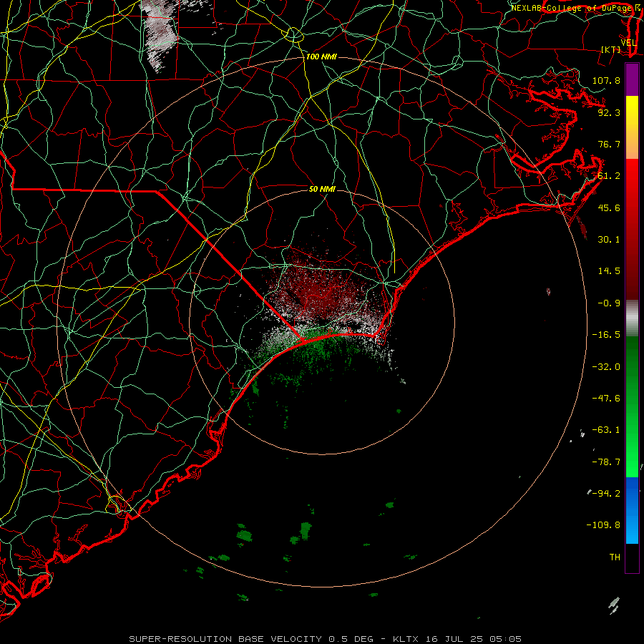Select the 107.8 velocity scale value
The width and height of the screenshot is (644, 644).
606,80
